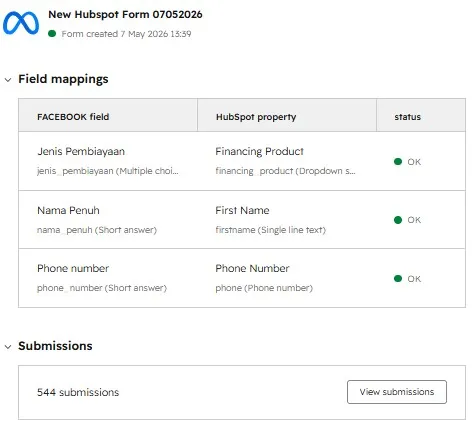Click OK status in Phone number row

coord(414,279)
